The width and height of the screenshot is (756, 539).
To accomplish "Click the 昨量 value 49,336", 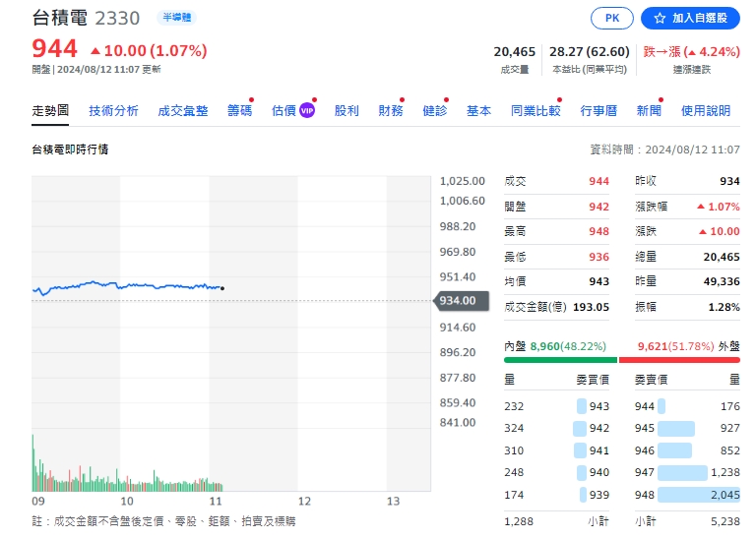I will 722,281.
